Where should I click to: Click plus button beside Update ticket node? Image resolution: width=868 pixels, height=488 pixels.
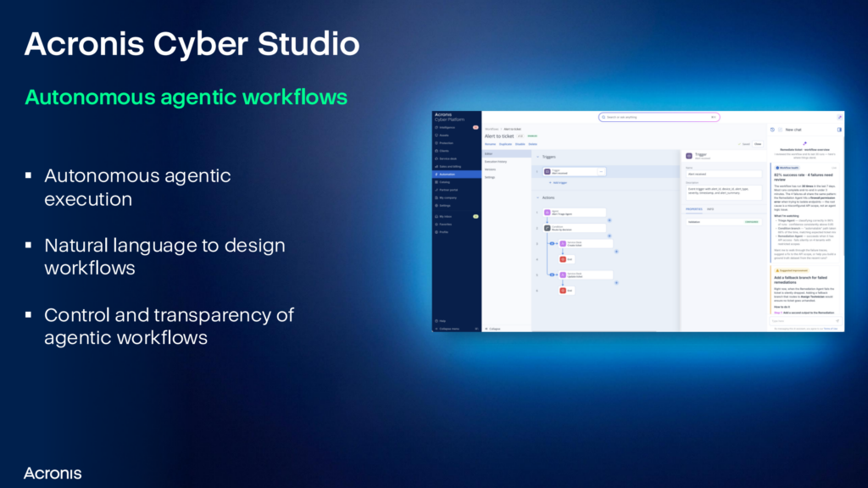tap(616, 283)
